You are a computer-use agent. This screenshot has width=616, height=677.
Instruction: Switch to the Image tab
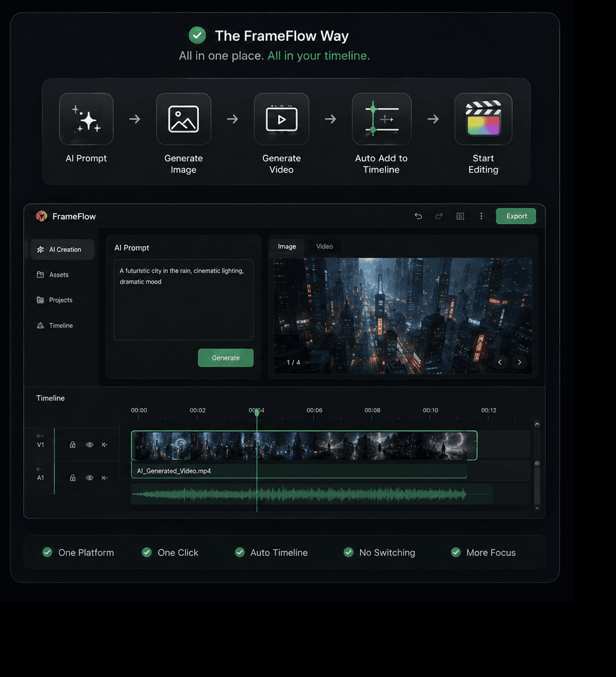tap(287, 247)
